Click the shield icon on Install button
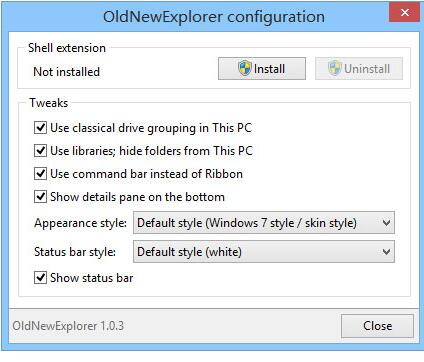 [245, 68]
